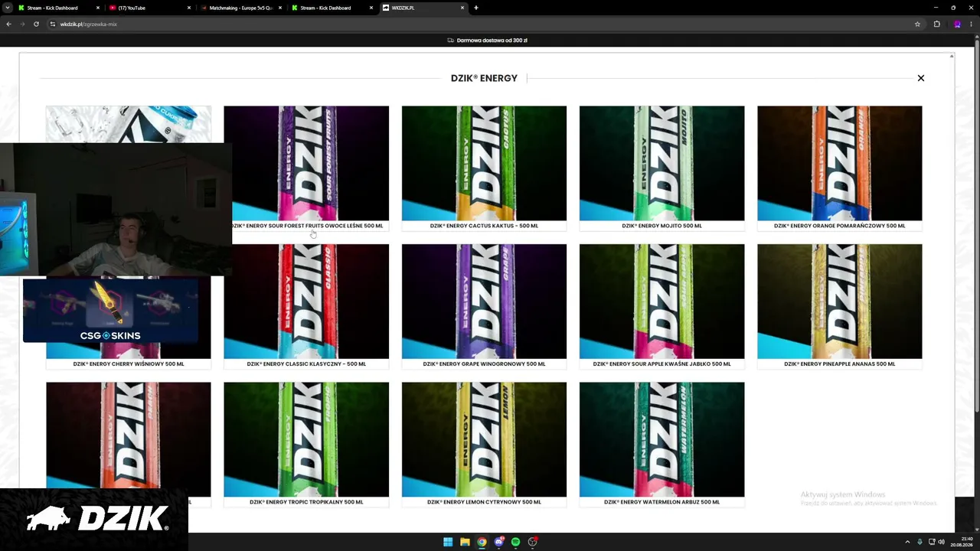The height and width of the screenshot is (551, 980).
Task: Switch to the second Stream - Kick Dashboard tab
Action: coord(332,8)
